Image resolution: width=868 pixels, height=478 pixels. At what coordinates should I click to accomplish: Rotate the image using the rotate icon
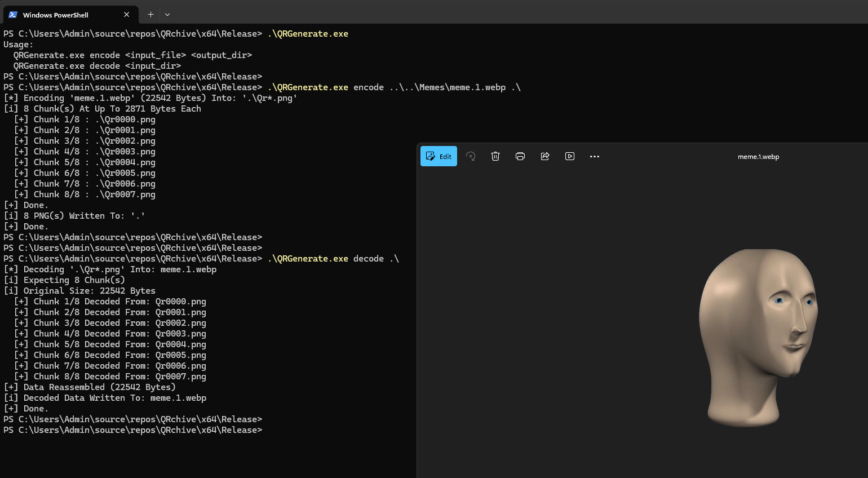tap(471, 157)
